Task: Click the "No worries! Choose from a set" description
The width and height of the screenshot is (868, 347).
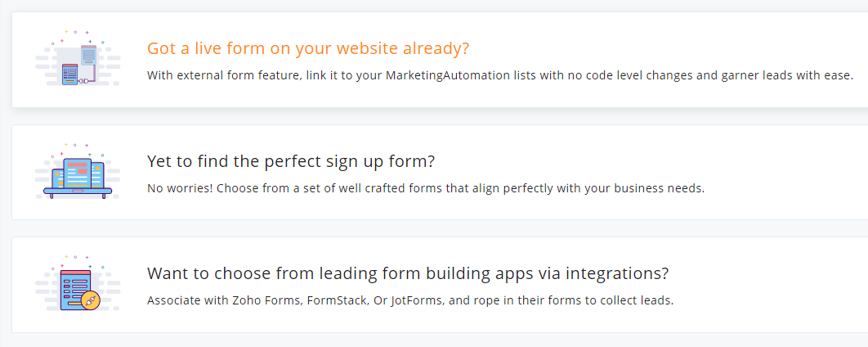Action: point(425,188)
